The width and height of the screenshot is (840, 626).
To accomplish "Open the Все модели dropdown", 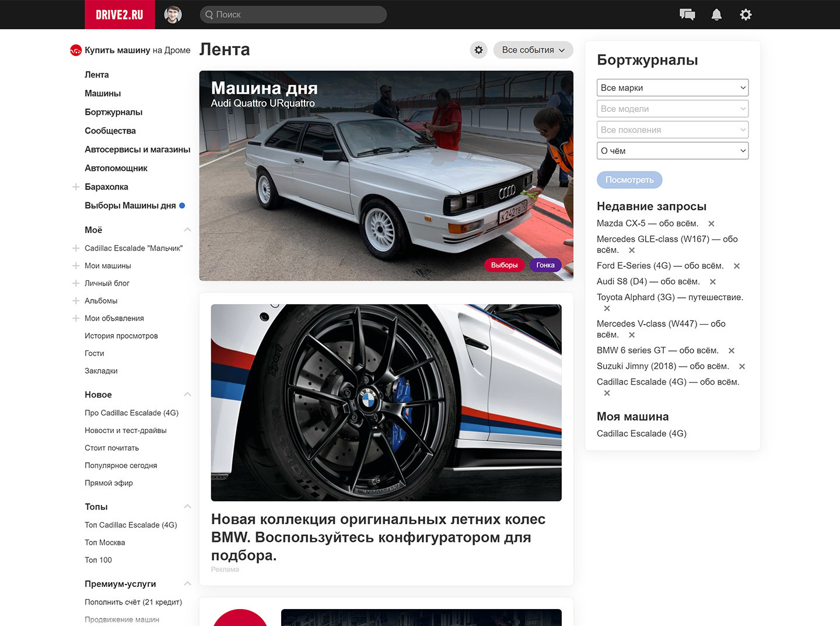I will pos(673,109).
